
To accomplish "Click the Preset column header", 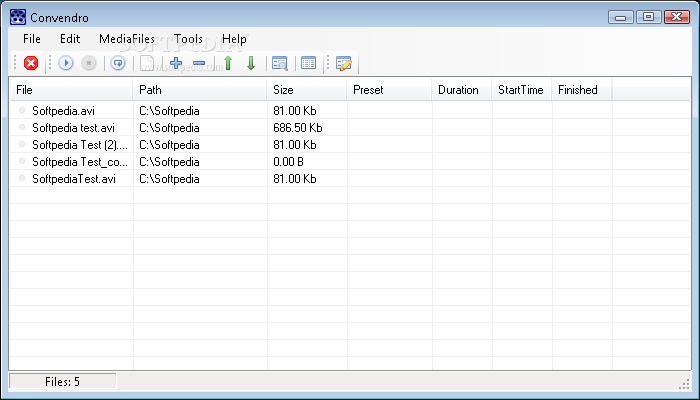I will 389,90.
